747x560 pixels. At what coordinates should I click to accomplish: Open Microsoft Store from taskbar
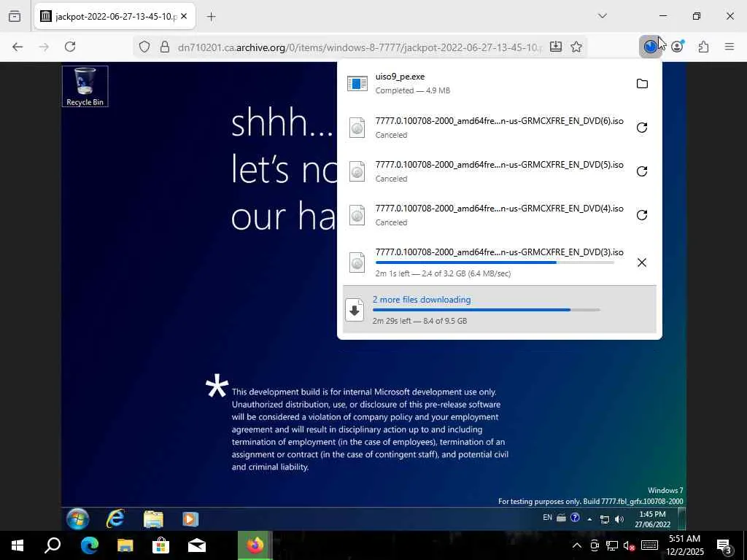click(161, 545)
